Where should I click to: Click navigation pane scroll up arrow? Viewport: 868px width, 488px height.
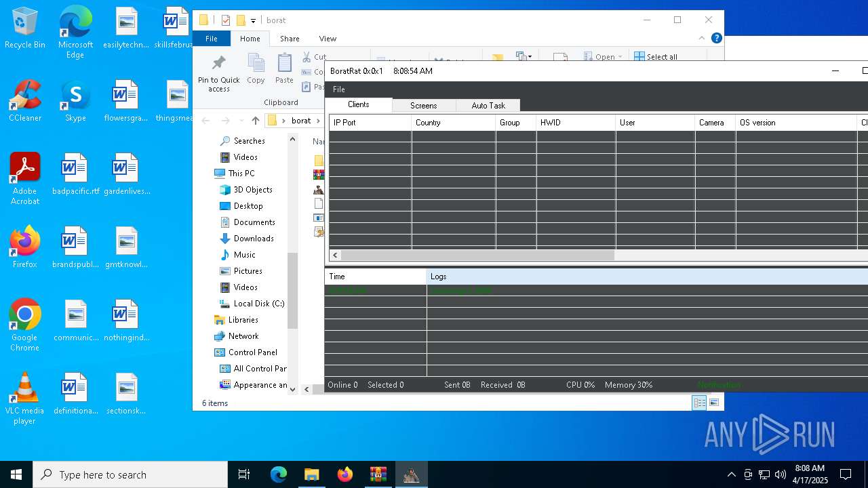[x=293, y=140]
